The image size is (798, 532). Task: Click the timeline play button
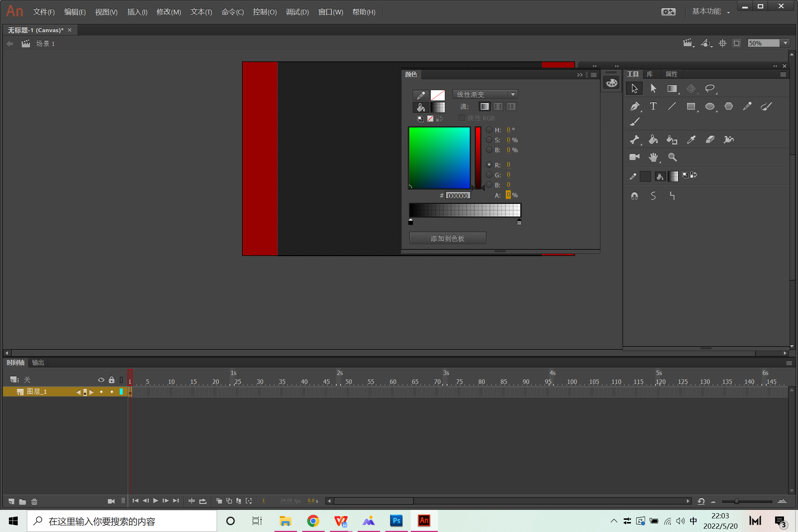156,501
